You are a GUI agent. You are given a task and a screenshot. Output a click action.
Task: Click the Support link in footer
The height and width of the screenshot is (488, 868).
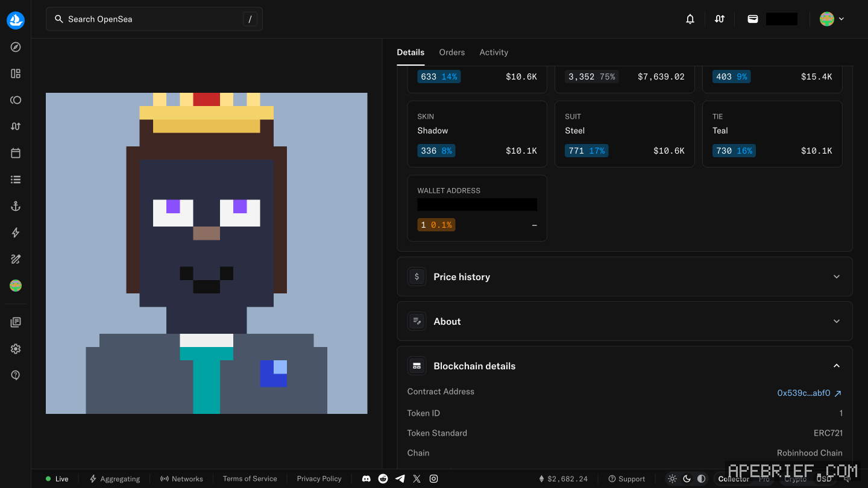click(627, 479)
